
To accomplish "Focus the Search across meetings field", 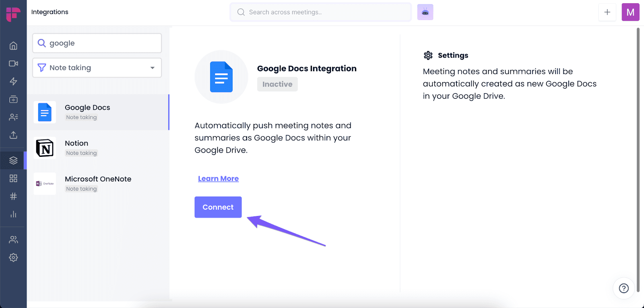I will click(321, 12).
